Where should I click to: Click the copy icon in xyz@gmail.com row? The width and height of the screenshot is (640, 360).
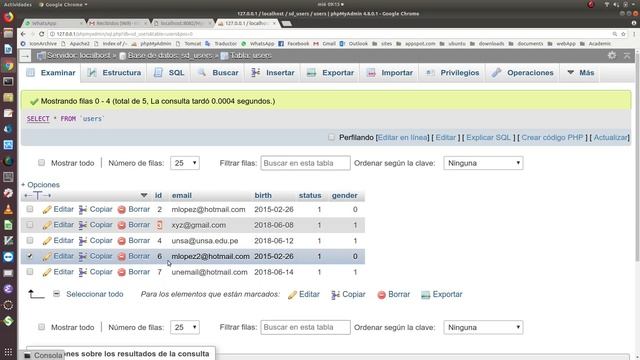point(83,225)
